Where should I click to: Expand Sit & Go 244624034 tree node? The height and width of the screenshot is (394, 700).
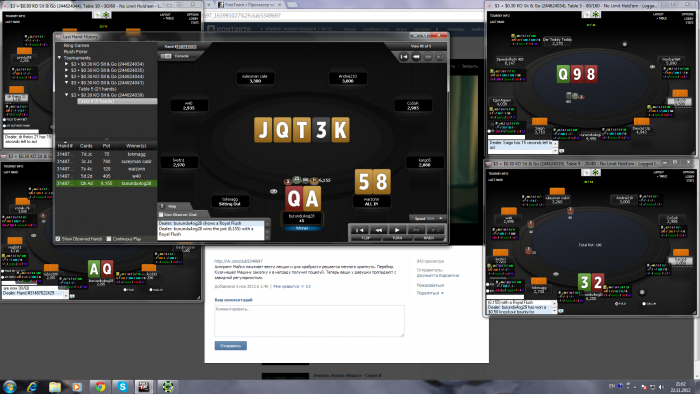67,64
